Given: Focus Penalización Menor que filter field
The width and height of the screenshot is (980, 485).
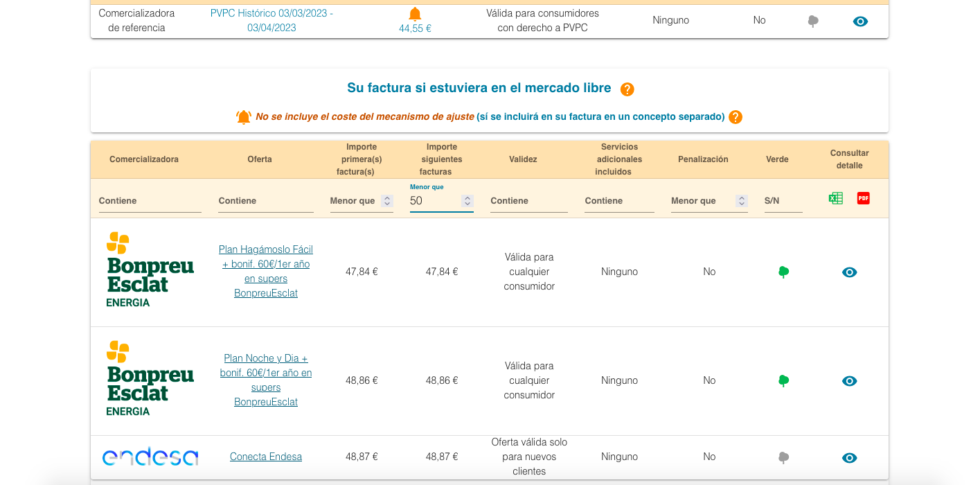Looking at the screenshot, I should pyautogui.click(x=702, y=201).
